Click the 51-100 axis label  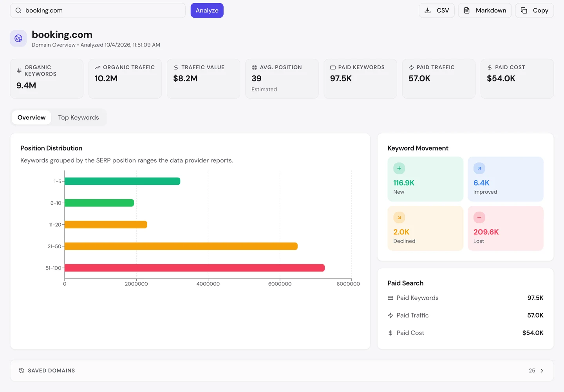(53, 268)
